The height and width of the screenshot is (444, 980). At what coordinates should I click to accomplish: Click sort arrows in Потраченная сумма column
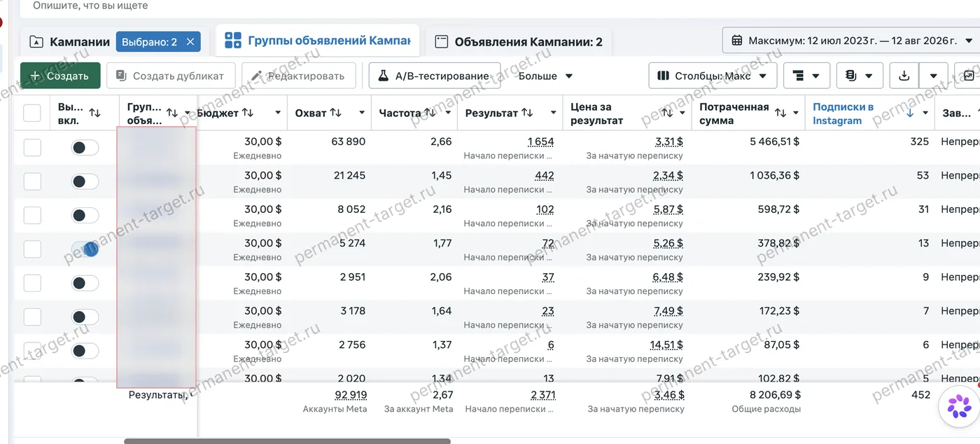[780, 113]
